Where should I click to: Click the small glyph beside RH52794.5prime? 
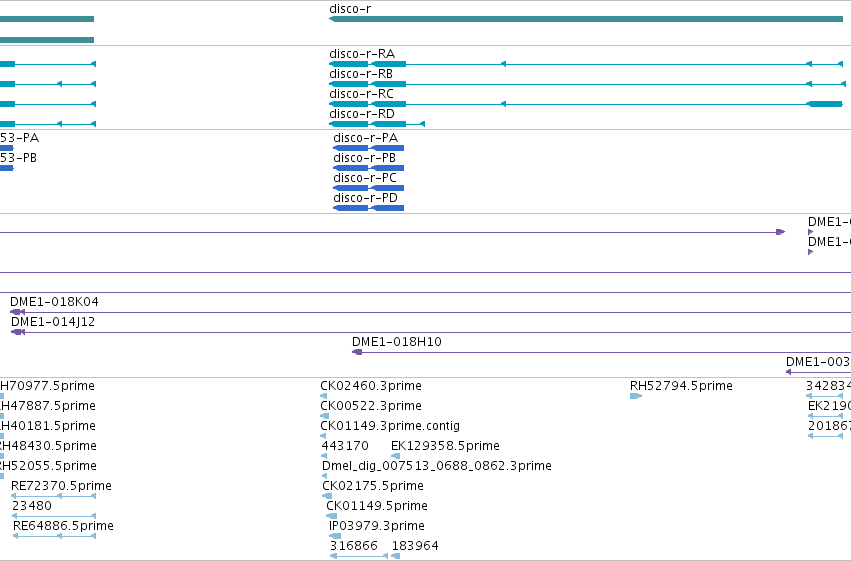(636, 396)
